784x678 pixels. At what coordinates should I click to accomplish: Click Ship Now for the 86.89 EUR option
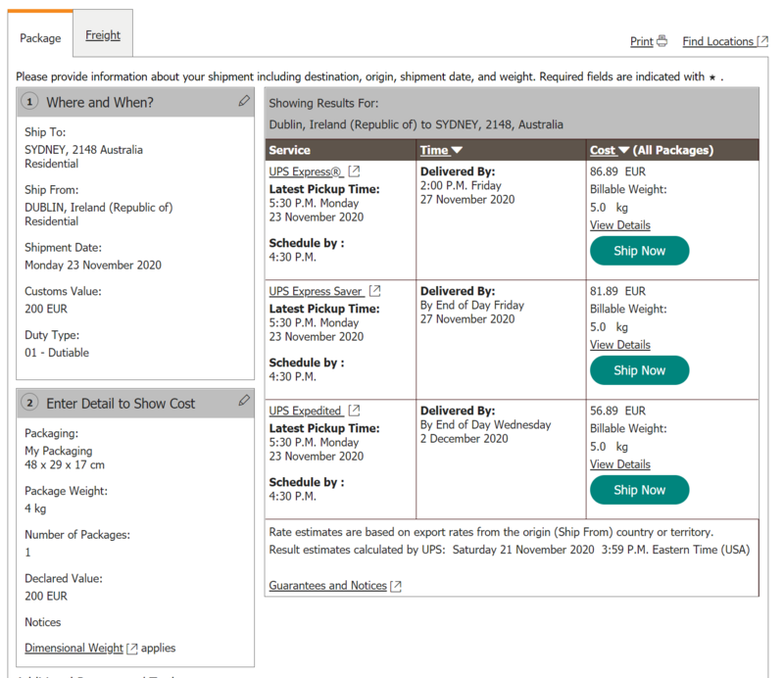(x=640, y=251)
